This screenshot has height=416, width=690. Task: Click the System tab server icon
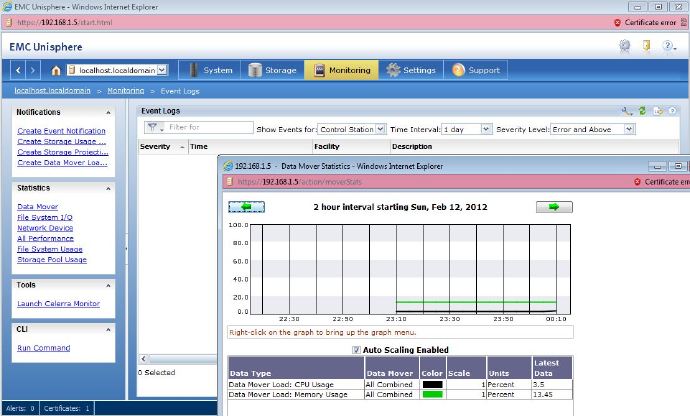click(193, 70)
